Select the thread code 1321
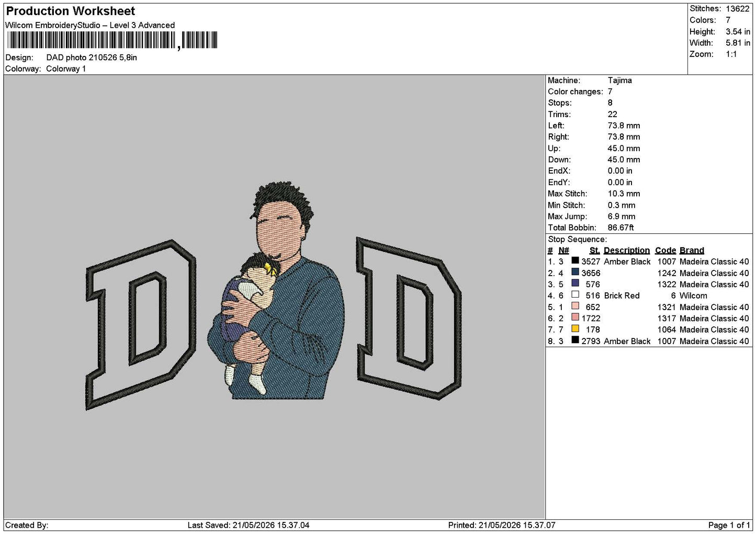This screenshot has width=756, height=534. click(667, 307)
